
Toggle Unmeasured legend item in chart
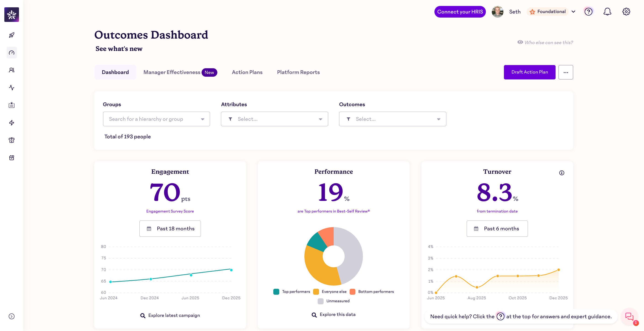click(x=333, y=301)
